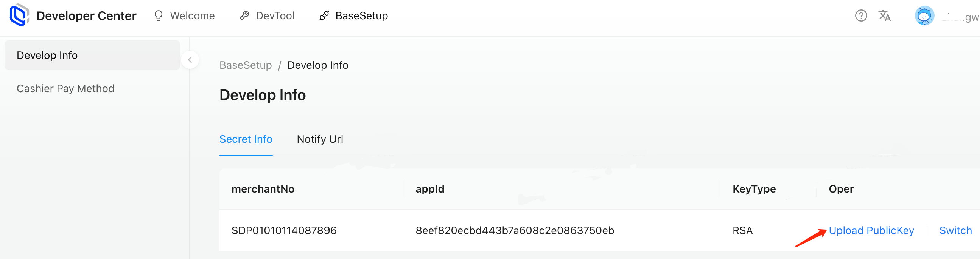Click the wrench icon beside DevTool

tap(244, 15)
